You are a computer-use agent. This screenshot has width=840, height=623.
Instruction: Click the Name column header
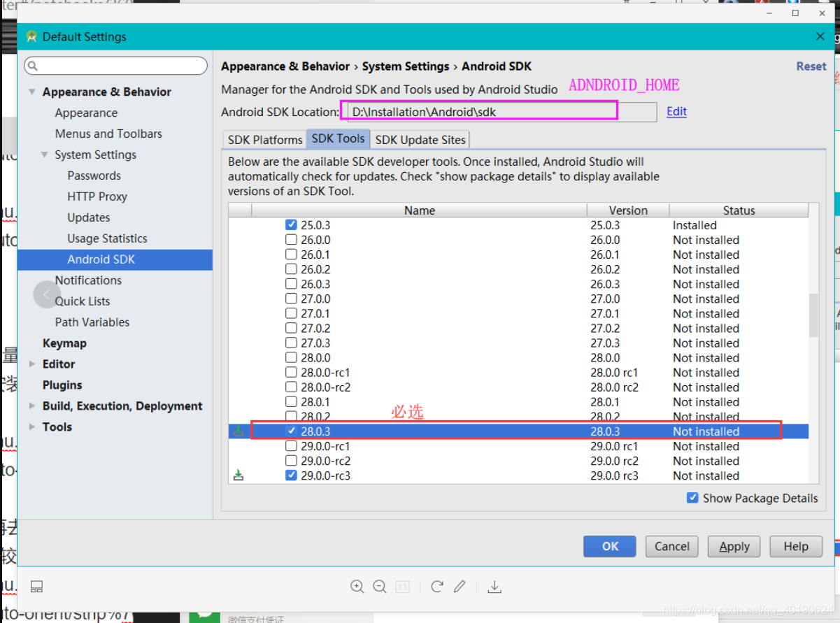click(419, 210)
